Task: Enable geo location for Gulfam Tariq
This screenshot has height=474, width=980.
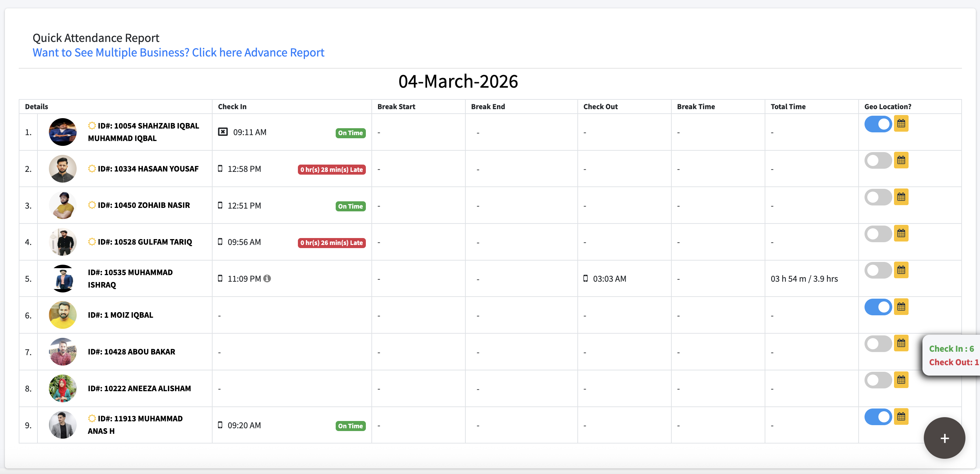Action: click(878, 234)
